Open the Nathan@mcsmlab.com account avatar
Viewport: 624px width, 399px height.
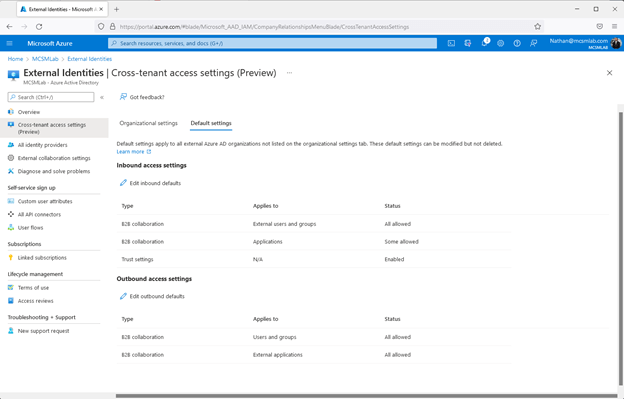[616, 43]
